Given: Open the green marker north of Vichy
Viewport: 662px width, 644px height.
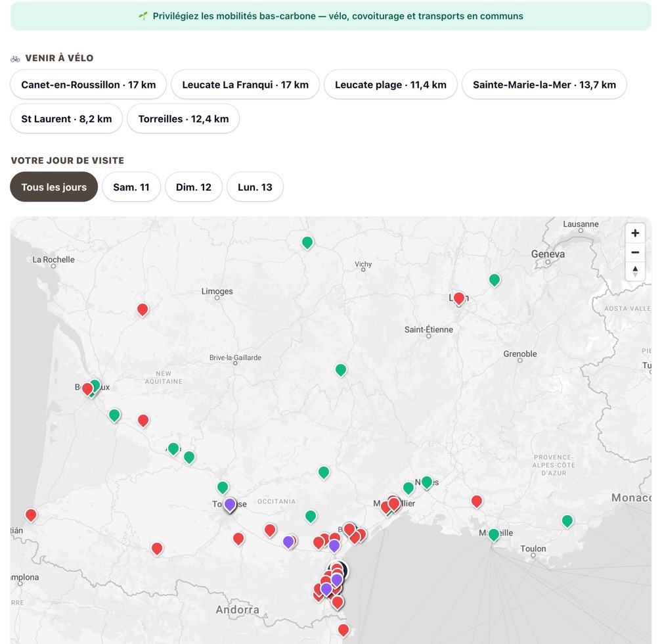Looking at the screenshot, I should 307,242.
